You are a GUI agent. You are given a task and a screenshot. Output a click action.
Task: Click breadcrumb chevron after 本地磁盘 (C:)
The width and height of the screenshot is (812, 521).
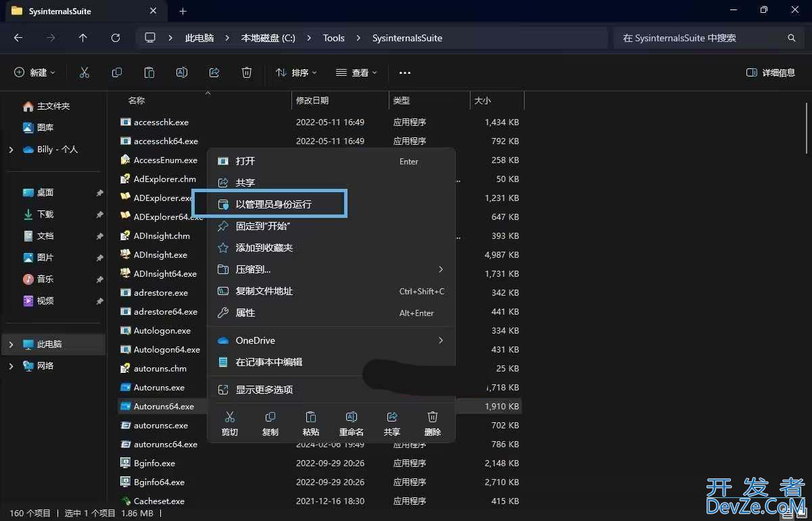(309, 38)
